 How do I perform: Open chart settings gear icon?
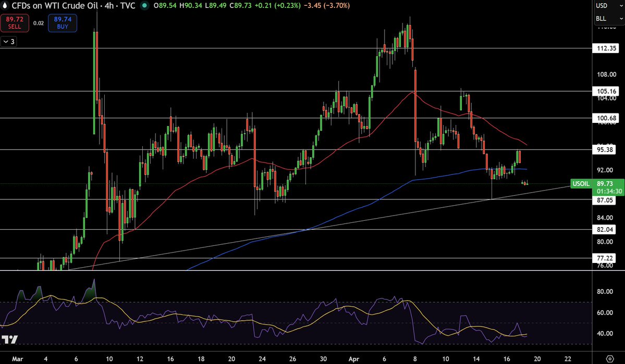(609, 358)
